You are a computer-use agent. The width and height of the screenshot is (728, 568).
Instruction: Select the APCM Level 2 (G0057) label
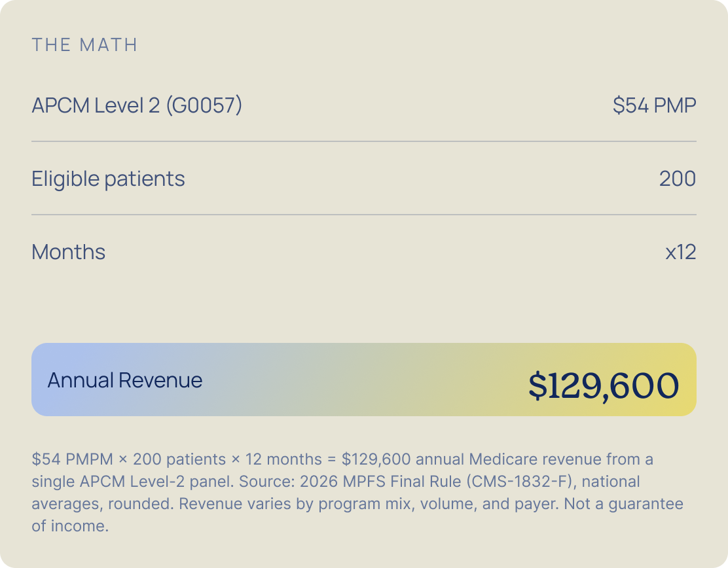(x=137, y=105)
